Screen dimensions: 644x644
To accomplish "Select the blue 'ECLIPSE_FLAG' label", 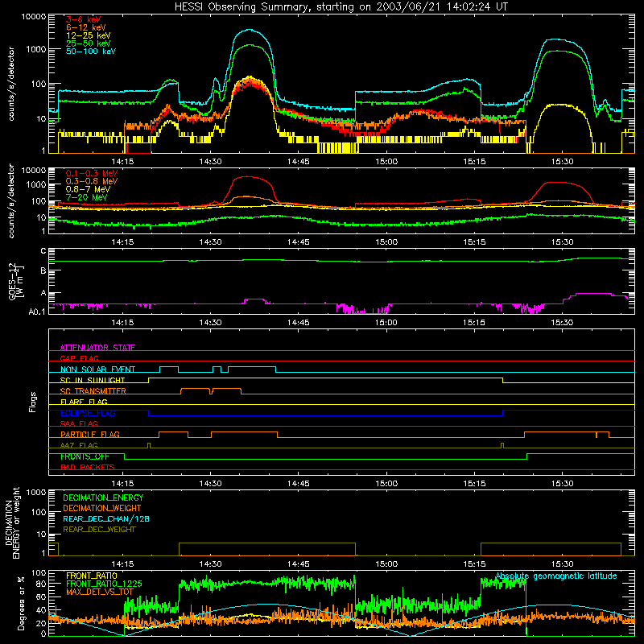I will pyautogui.click(x=88, y=413).
